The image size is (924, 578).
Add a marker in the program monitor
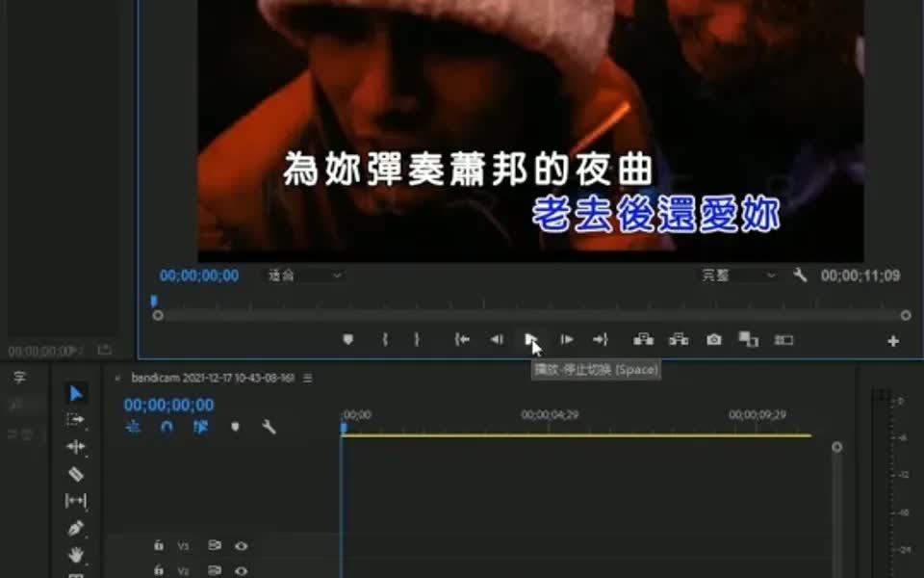coord(348,339)
